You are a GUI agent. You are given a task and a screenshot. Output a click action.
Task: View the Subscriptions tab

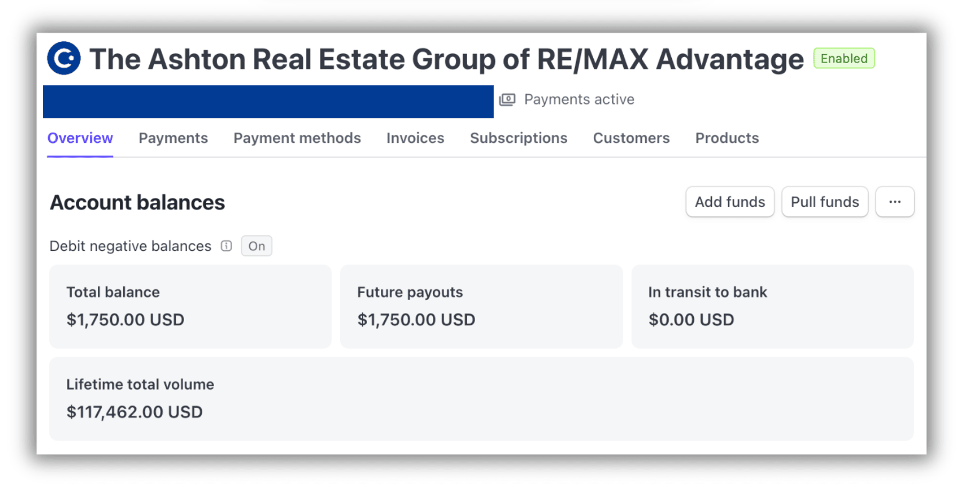click(x=518, y=138)
